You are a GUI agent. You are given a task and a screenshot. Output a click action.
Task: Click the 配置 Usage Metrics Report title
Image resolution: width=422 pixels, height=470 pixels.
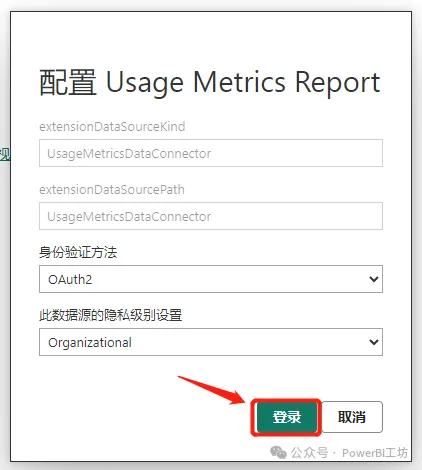[x=210, y=83]
